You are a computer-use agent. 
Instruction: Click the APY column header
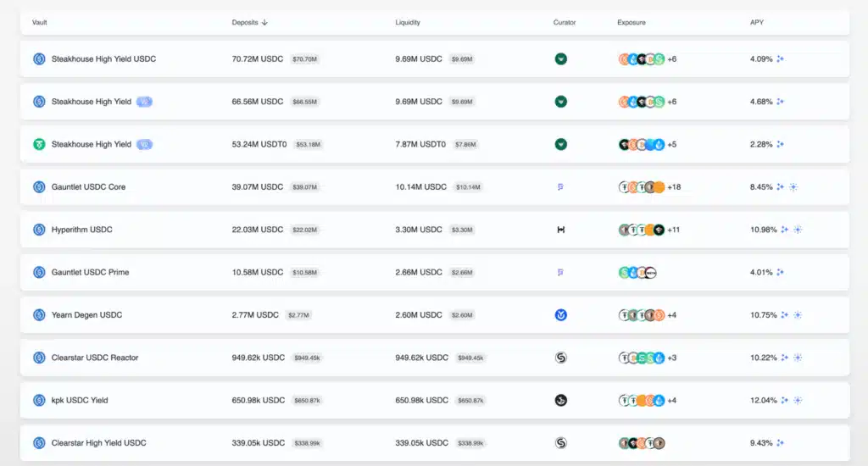click(x=757, y=23)
